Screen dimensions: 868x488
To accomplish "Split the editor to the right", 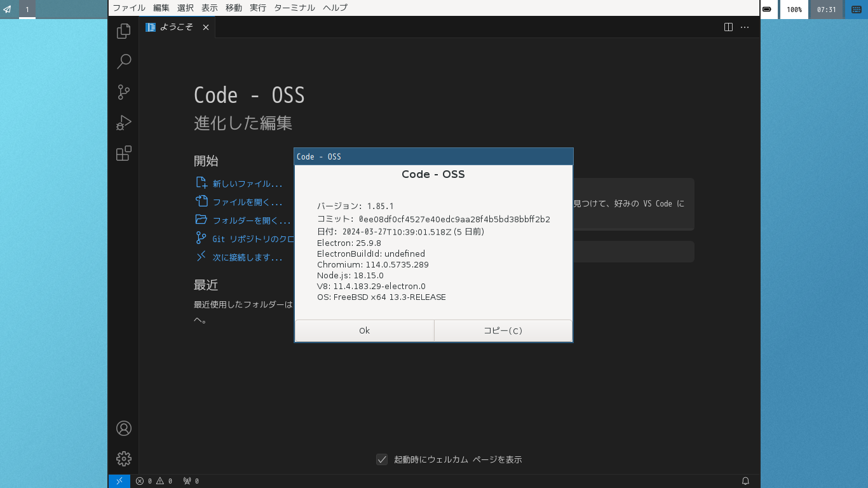I will (729, 27).
